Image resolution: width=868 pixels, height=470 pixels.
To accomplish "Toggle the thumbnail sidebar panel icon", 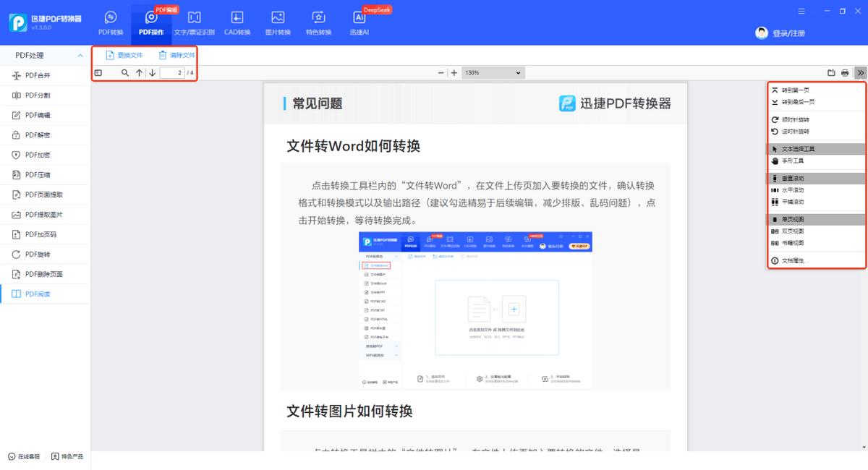I will pos(98,72).
